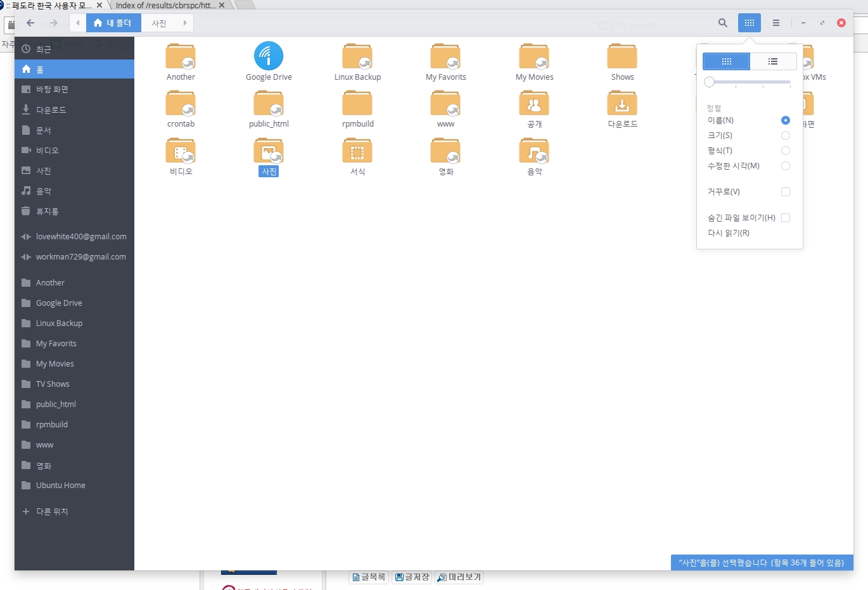868x590 pixels.
Task: Open My Favorits bookmark in sidebar
Action: tap(74, 343)
